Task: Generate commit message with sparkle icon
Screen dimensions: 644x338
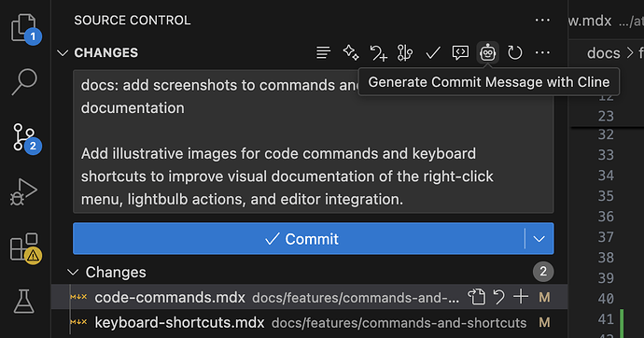Action: 351,52
